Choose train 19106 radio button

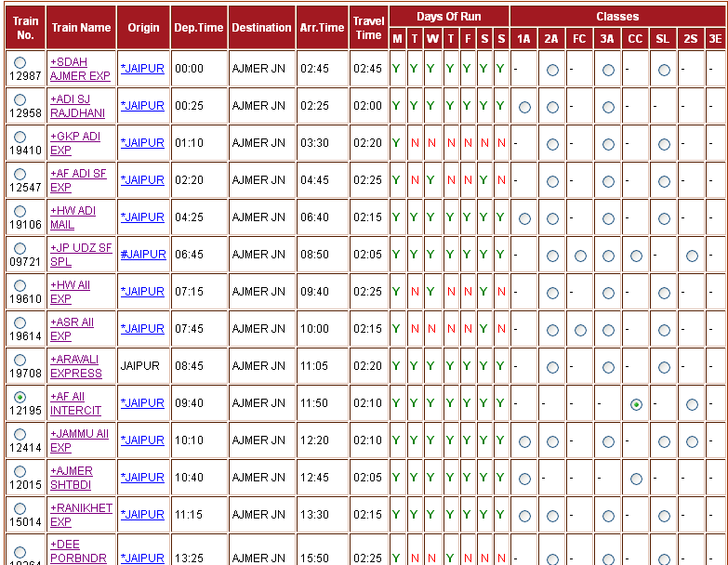click(20, 211)
